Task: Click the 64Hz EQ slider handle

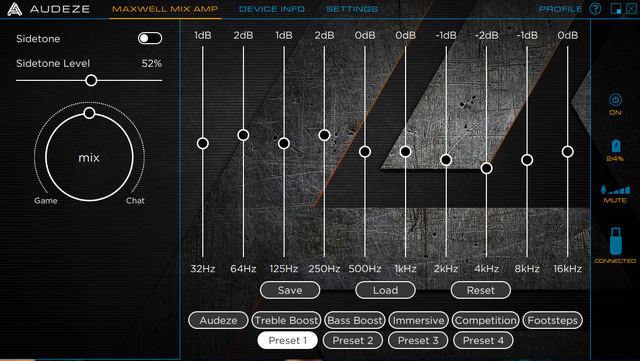Action: pyautogui.click(x=243, y=135)
